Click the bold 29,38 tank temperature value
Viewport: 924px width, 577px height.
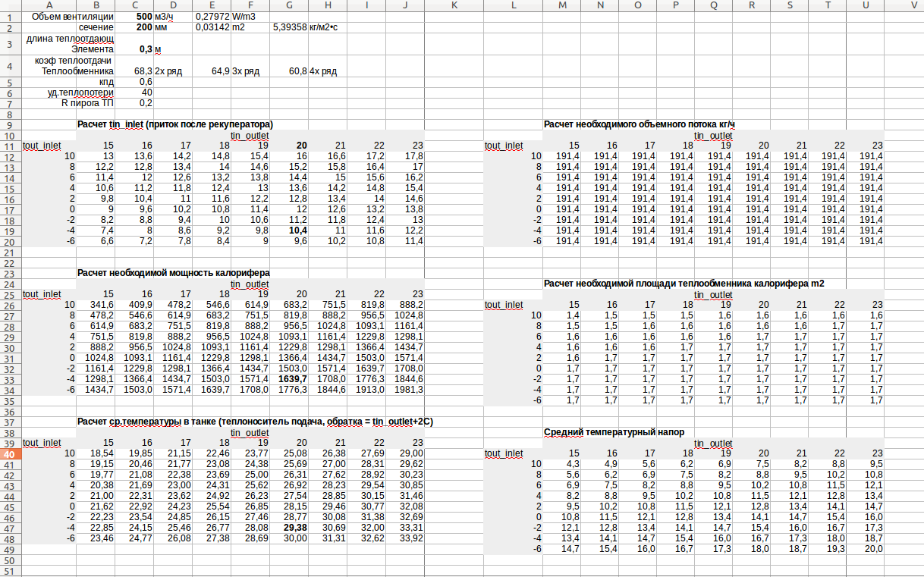(x=296, y=528)
